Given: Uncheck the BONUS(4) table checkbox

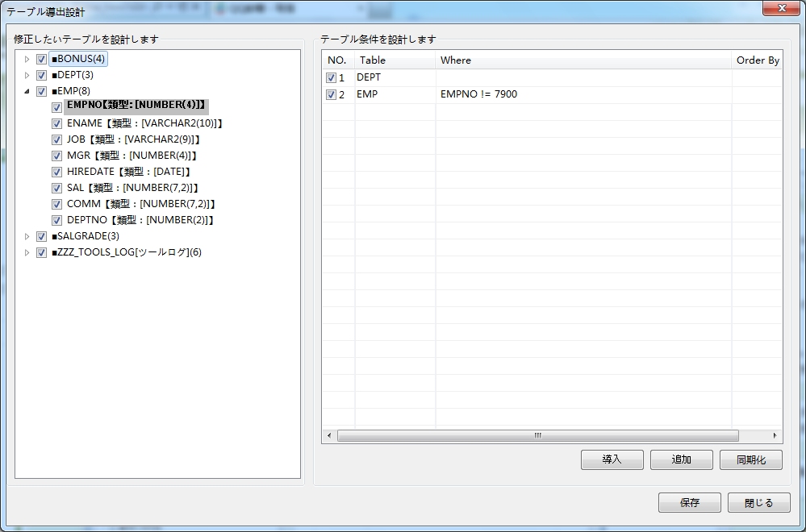Looking at the screenshot, I should pyautogui.click(x=41, y=59).
